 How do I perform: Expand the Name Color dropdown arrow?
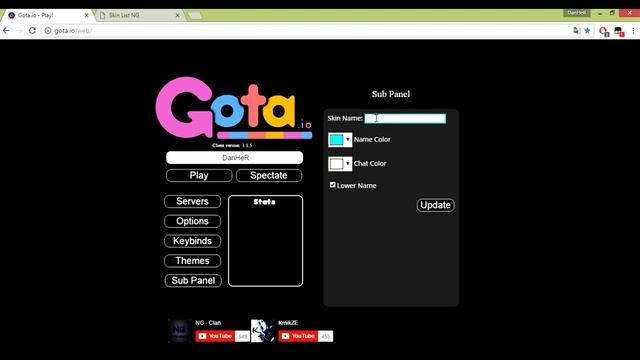pyautogui.click(x=348, y=140)
